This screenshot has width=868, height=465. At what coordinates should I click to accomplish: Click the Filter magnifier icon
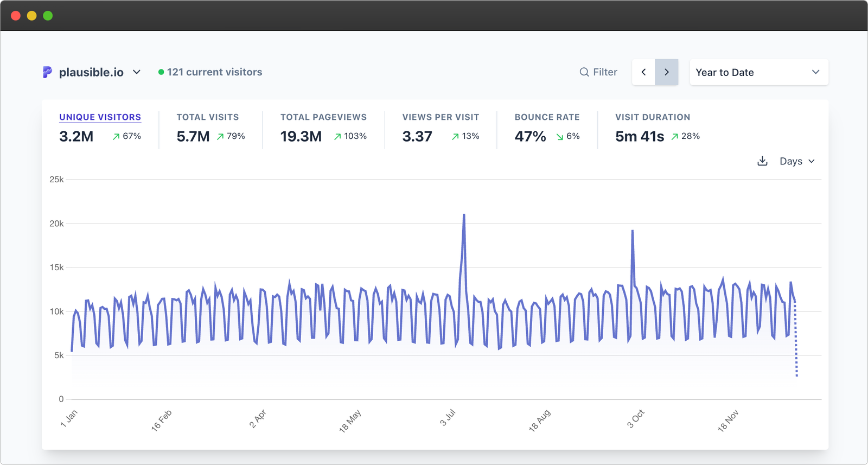(584, 72)
